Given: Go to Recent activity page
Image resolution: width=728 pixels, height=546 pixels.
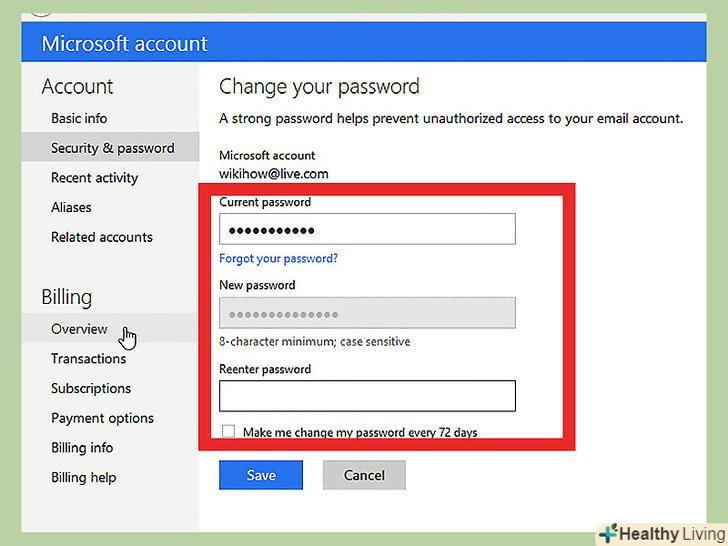Looking at the screenshot, I should 94,178.
